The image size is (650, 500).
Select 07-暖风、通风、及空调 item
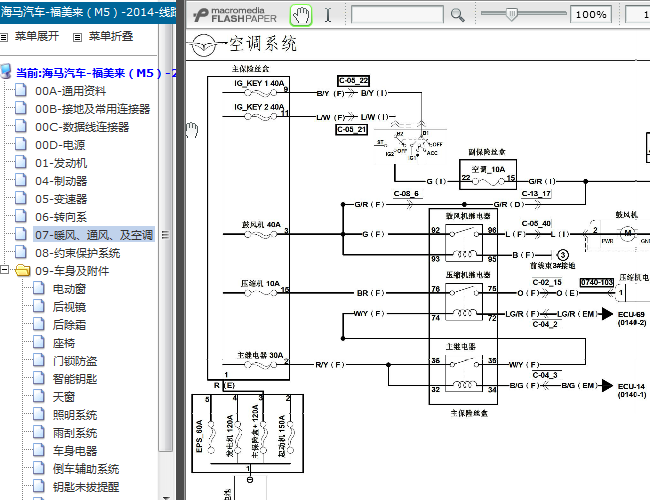click(94, 235)
